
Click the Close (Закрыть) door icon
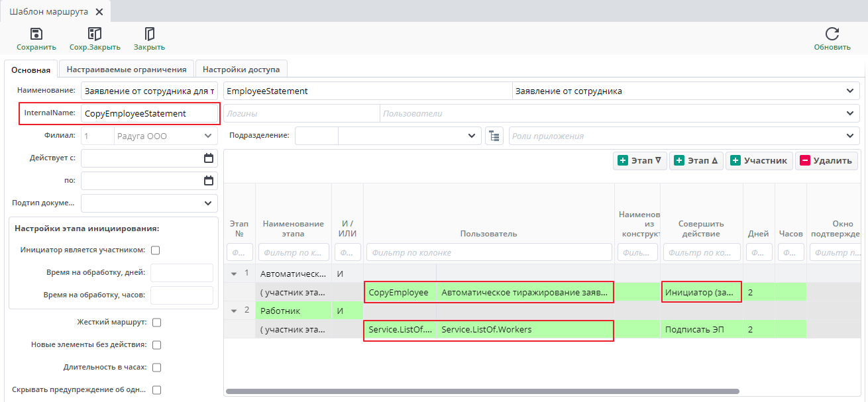(149, 34)
